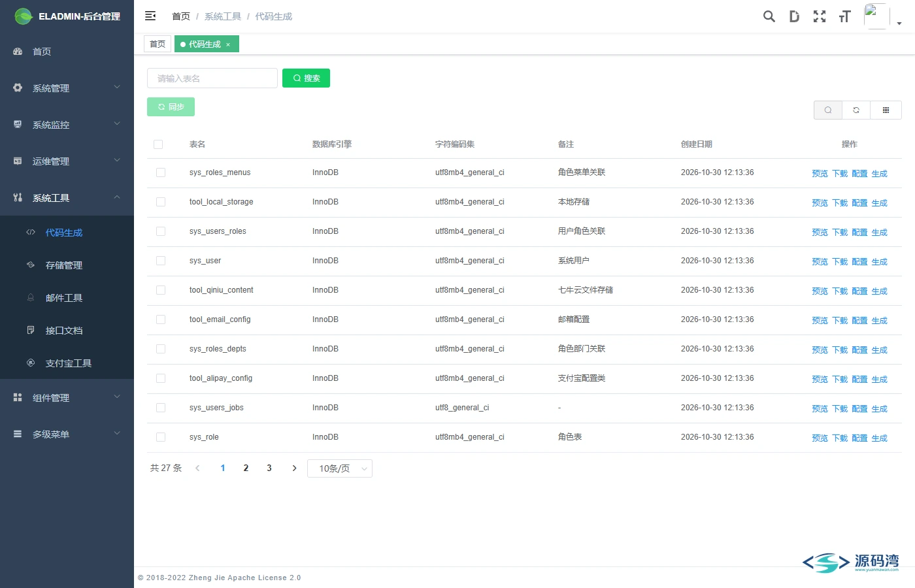Screen dimensions: 915x588
Task: Close the 代码生成 tab
Action: (x=228, y=44)
